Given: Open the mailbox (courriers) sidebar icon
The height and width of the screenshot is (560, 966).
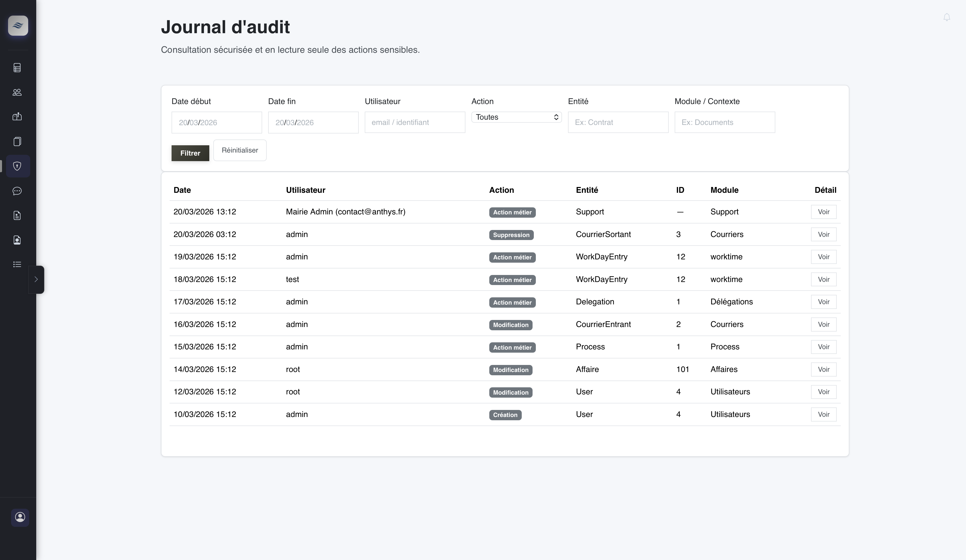Looking at the screenshot, I should coord(17,116).
